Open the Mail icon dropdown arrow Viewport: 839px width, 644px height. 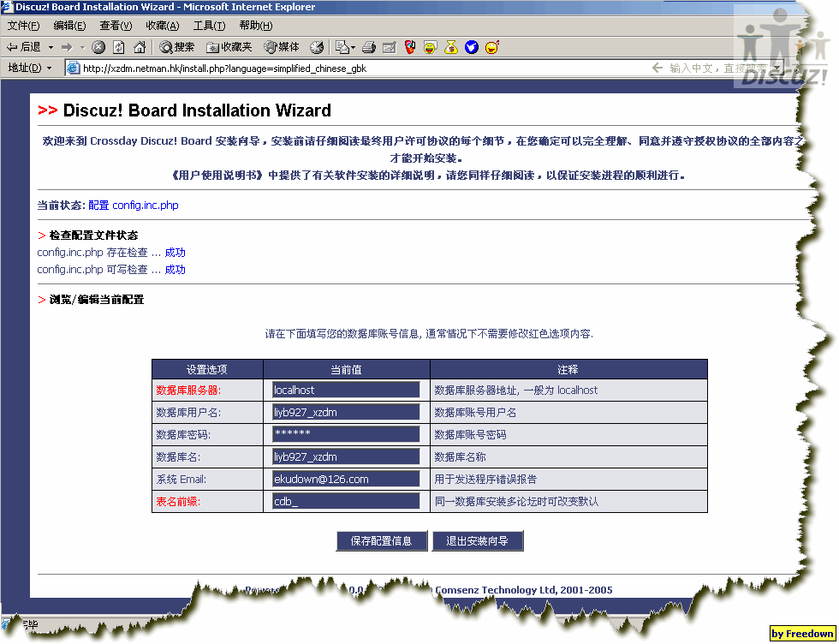pyautogui.click(x=353, y=47)
